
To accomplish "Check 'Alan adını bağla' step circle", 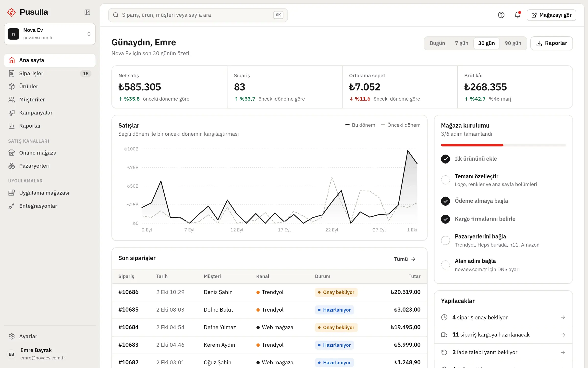I will tap(445, 265).
